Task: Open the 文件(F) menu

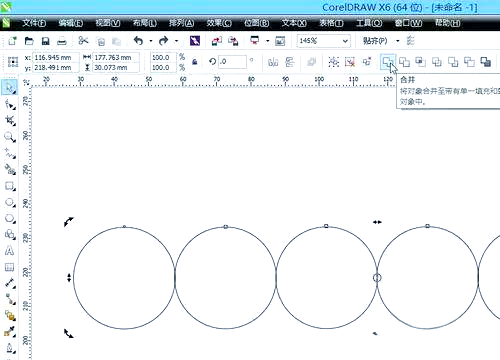Action: 34,23
